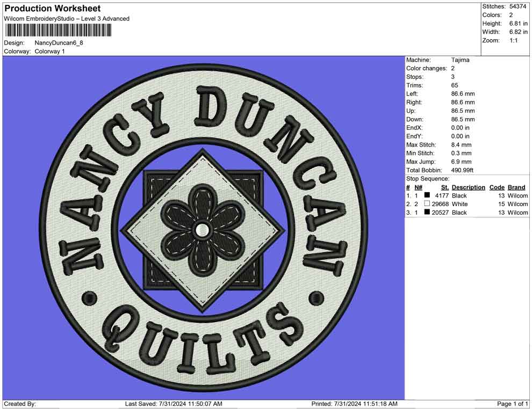Click the black swatch for stop 3
532x409 pixels.
pyautogui.click(x=427, y=212)
